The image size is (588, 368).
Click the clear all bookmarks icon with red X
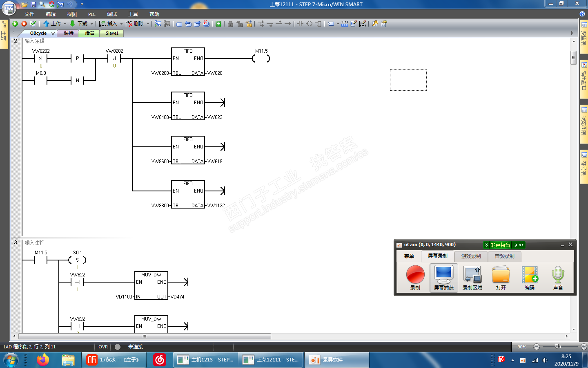coord(206,24)
